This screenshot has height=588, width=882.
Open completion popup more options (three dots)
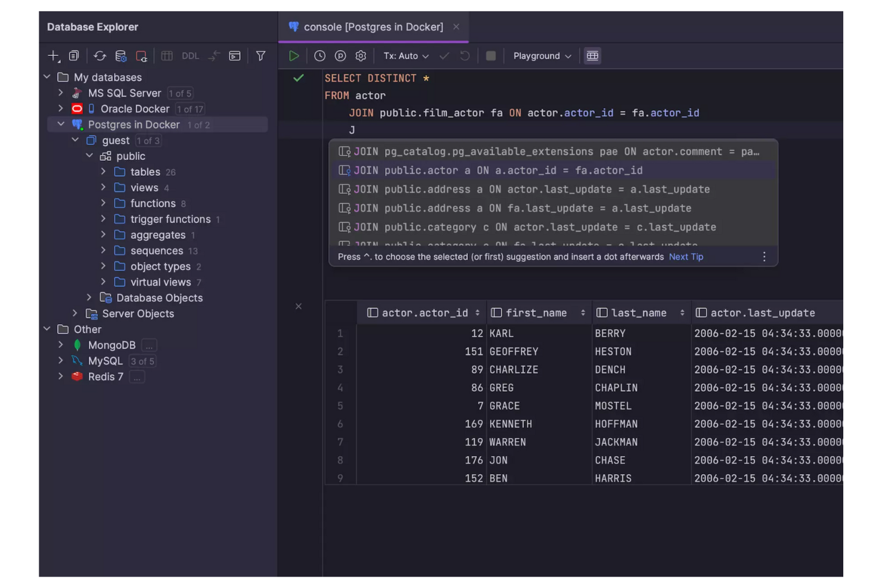(765, 257)
